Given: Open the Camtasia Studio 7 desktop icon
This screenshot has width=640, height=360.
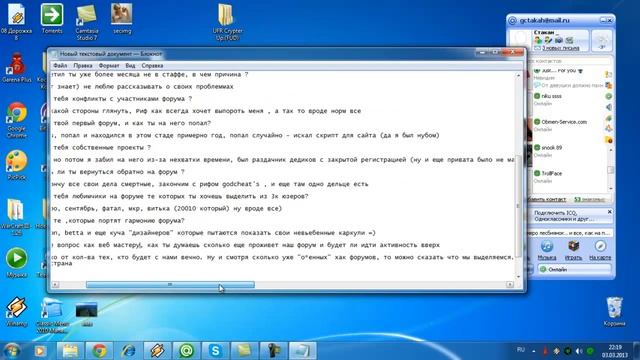Looking at the screenshot, I should click(87, 22).
